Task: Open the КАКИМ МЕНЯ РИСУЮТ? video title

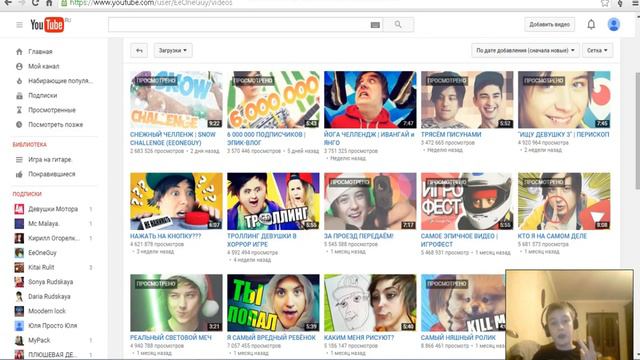Action: point(359,338)
